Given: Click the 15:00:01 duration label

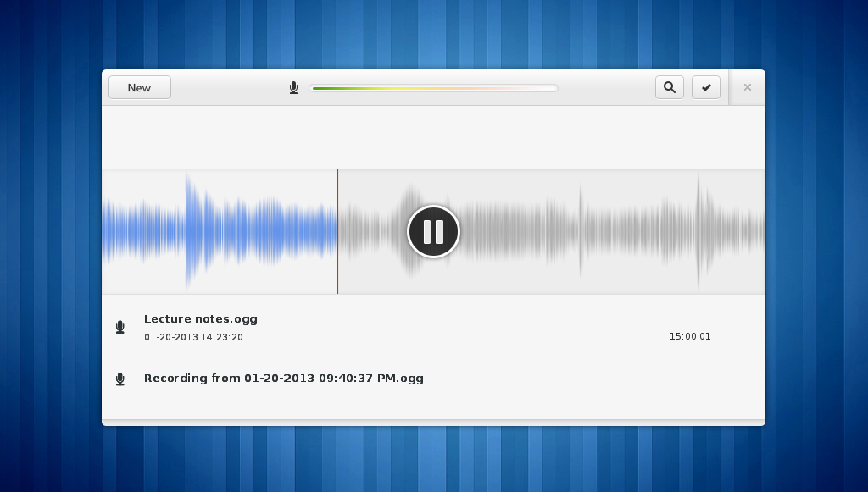Looking at the screenshot, I should [690, 336].
